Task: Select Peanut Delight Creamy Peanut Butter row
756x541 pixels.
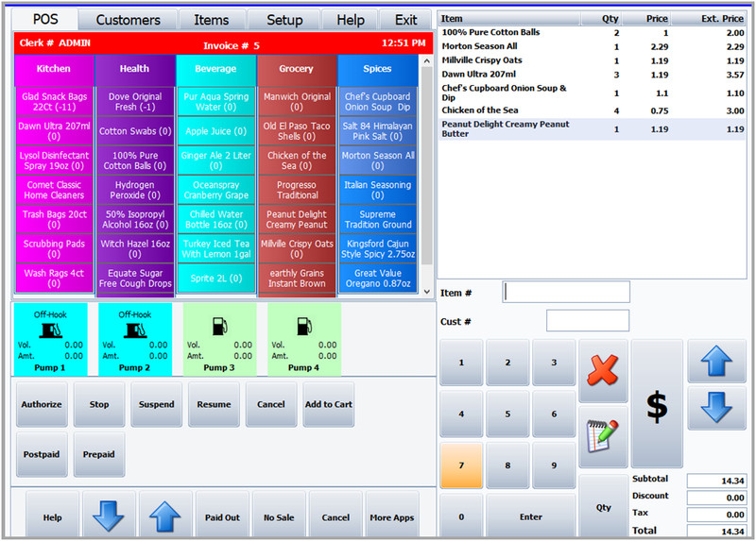Action: [x=593, y=129]
